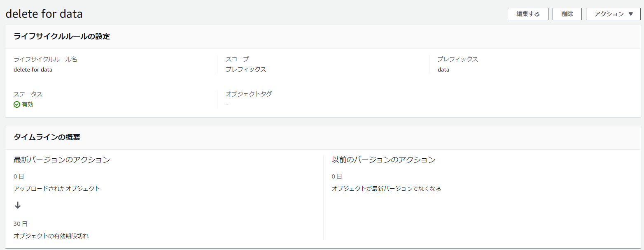Image resolution: width=644 pixels, height=250 pixels.
Task: Click the オブジェクトが最新バージョンでなくなる text
Action: [386, 189]
